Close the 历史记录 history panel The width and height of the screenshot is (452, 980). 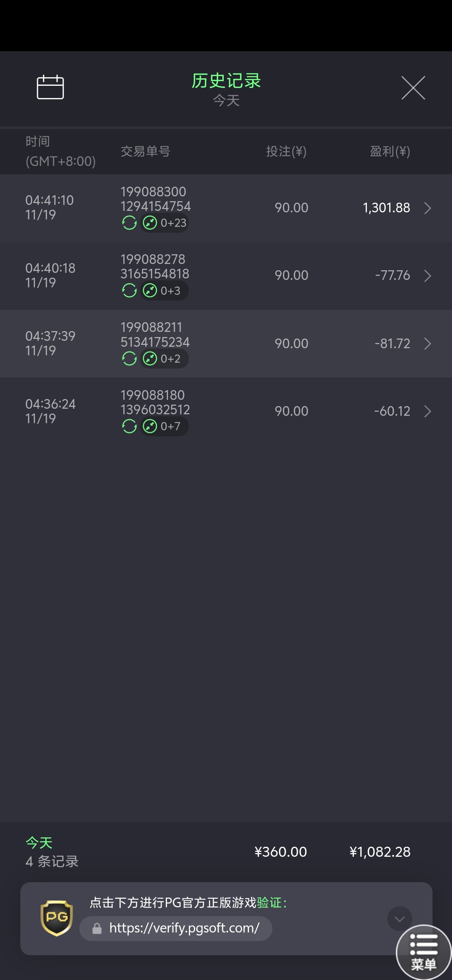(x=413, y=88)
